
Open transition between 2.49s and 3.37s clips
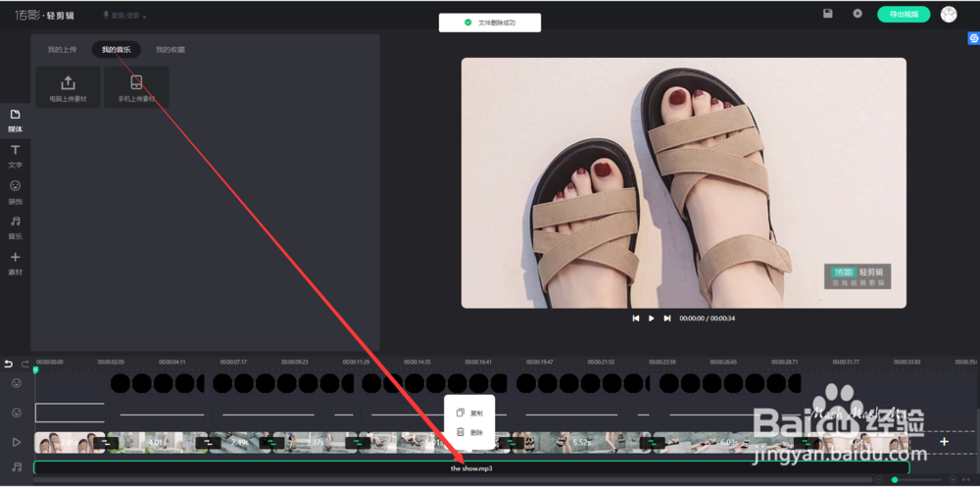[x=271, y=443]
